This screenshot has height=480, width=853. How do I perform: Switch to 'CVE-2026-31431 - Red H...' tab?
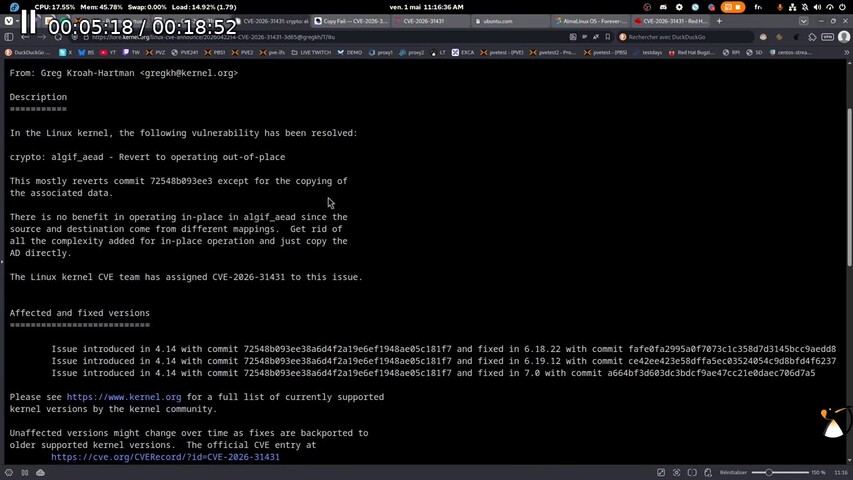click(x=670, y=21)
